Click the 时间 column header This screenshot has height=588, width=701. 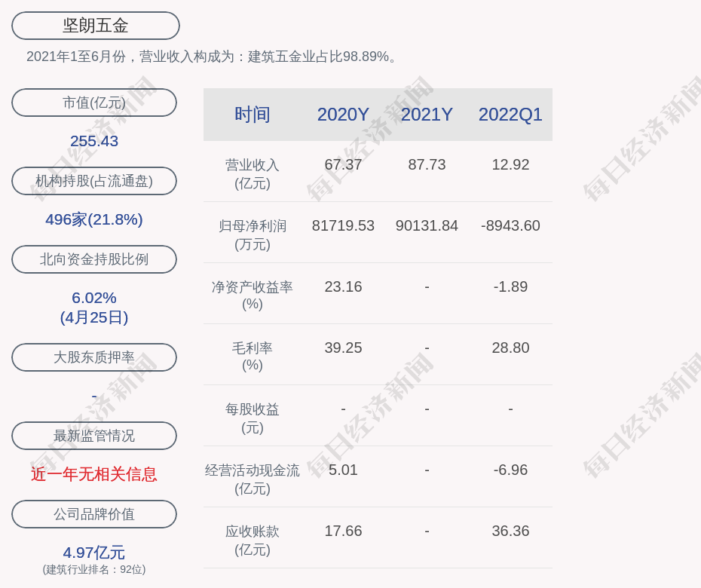(x=253, y=115)
